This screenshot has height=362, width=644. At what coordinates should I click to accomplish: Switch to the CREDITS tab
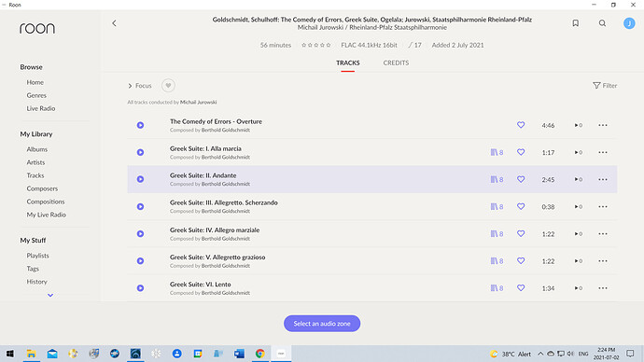(x=396, y=63)
